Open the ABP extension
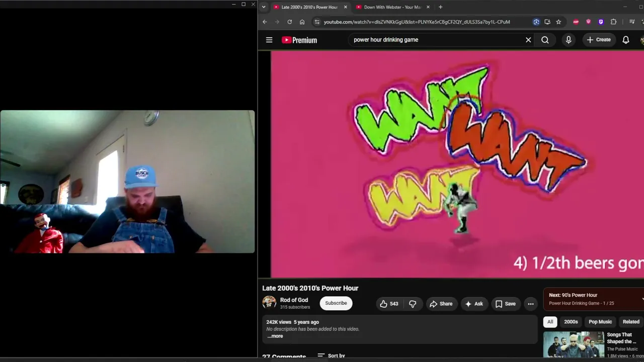This screenshot has height=362, width=644. coord(576,22)
